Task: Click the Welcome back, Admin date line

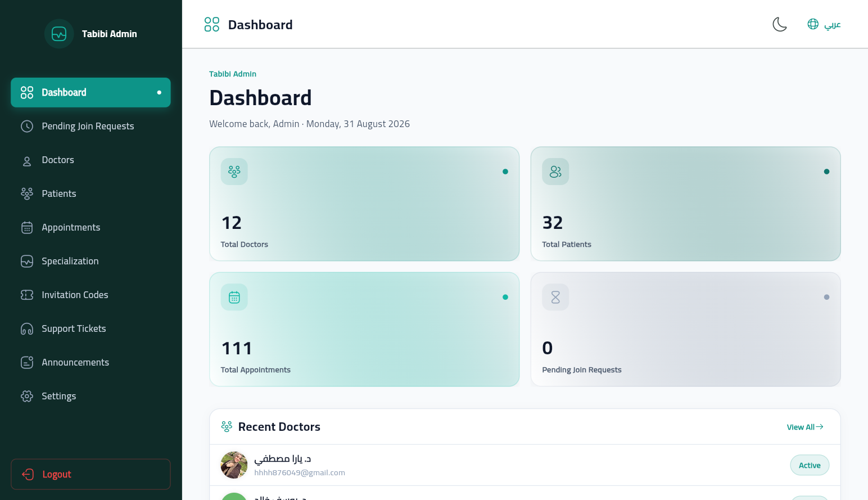Action: coord(310,124)
